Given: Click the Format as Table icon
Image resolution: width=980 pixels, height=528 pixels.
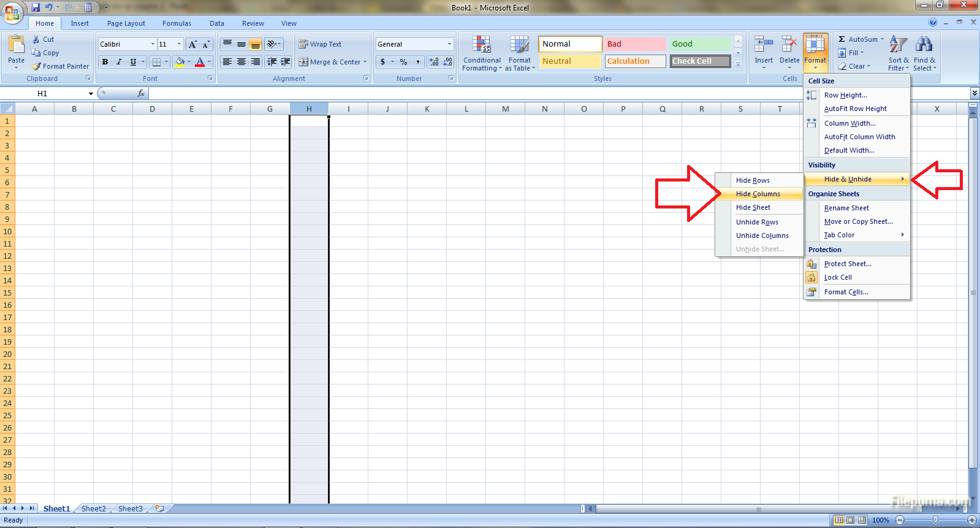Looking at the screenshot, I should (x=519, y=45).
